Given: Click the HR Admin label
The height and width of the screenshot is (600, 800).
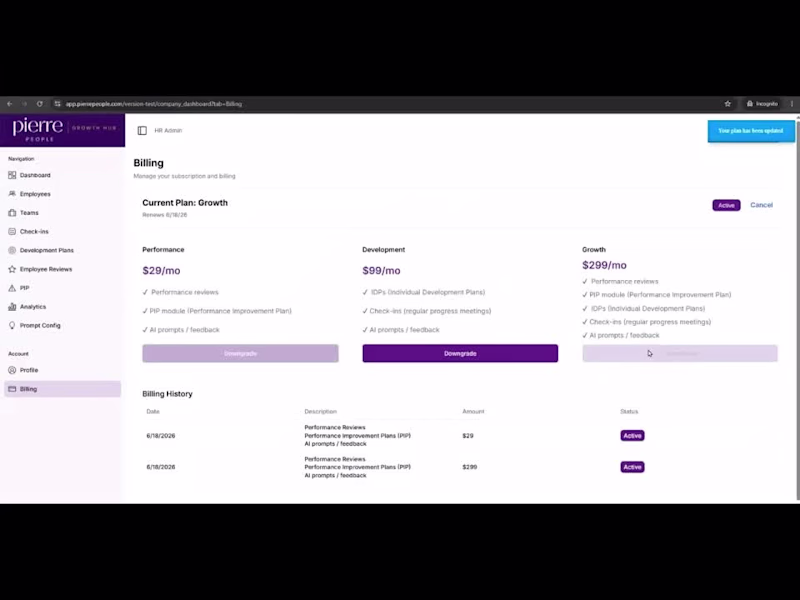Looking at the screenshot, I should pyautogui.click(x=168, y=131).
